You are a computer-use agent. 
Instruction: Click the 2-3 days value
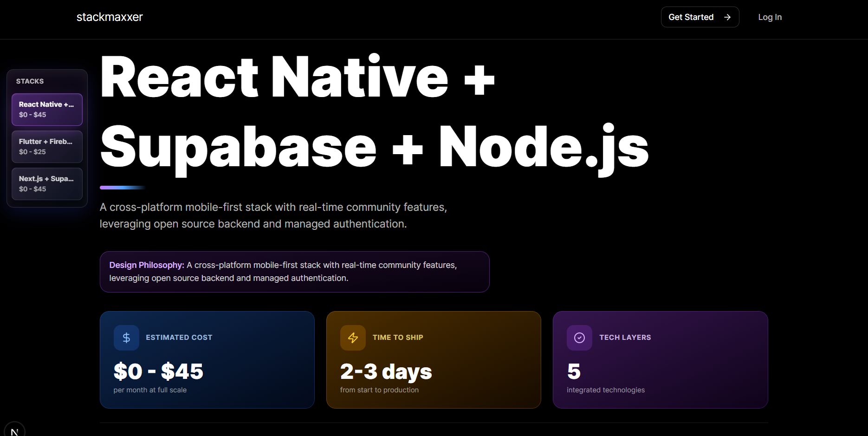click(x=386, y=371)
